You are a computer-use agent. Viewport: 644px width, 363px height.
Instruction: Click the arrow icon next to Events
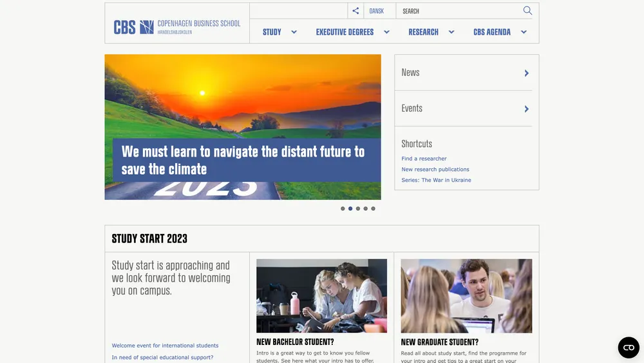(527, 109)
